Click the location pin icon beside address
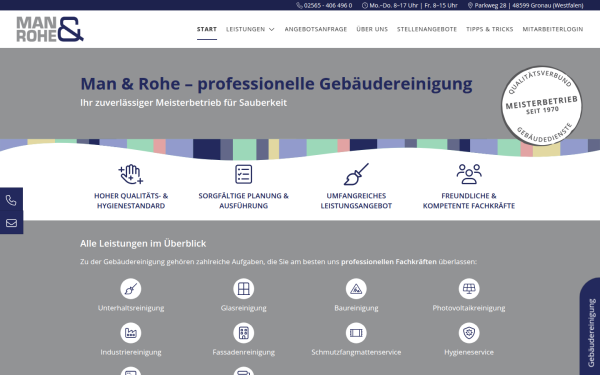This screenshot has width=600, height=375. click(x=470, y=5)
